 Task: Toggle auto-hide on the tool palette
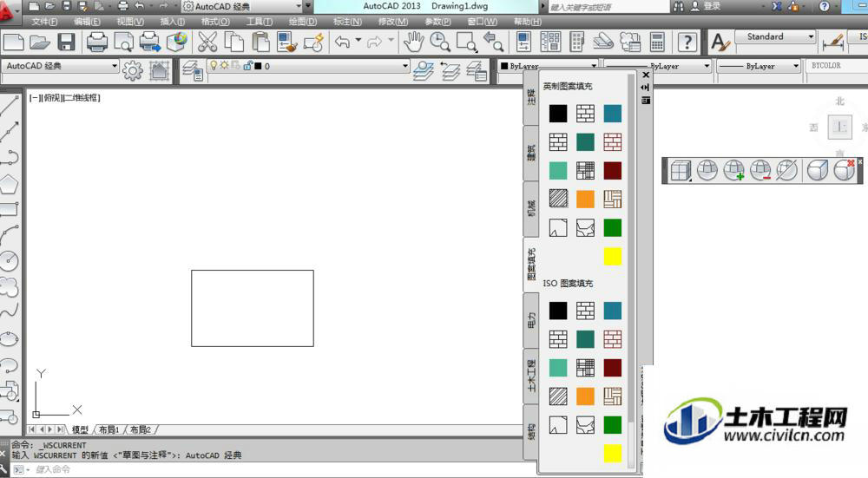point(646,88)
